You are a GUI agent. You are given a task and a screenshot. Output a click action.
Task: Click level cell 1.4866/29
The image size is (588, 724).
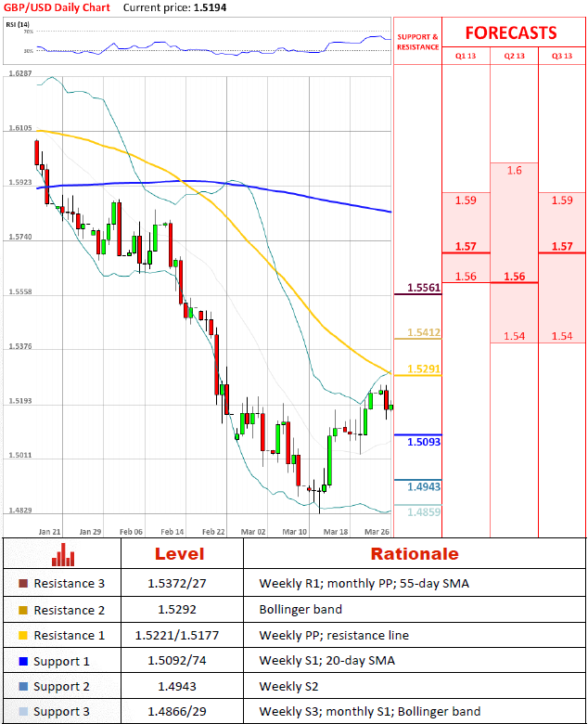coord(177,712)
